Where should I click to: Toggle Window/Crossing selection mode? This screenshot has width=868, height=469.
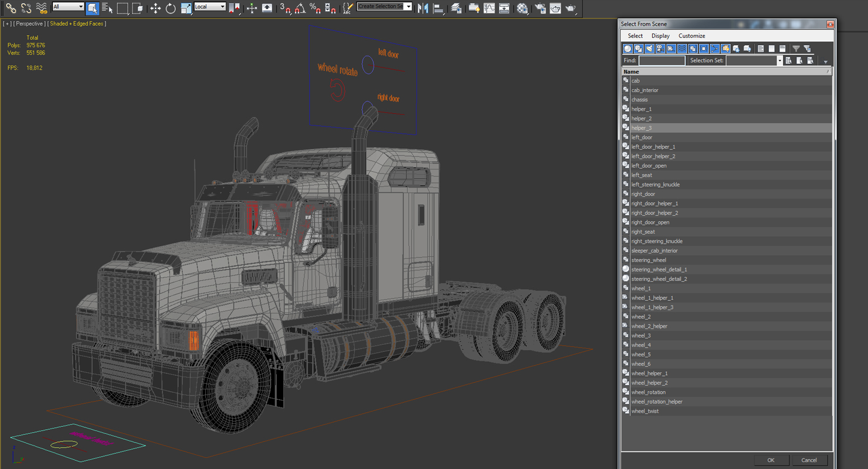click(138, 8)
